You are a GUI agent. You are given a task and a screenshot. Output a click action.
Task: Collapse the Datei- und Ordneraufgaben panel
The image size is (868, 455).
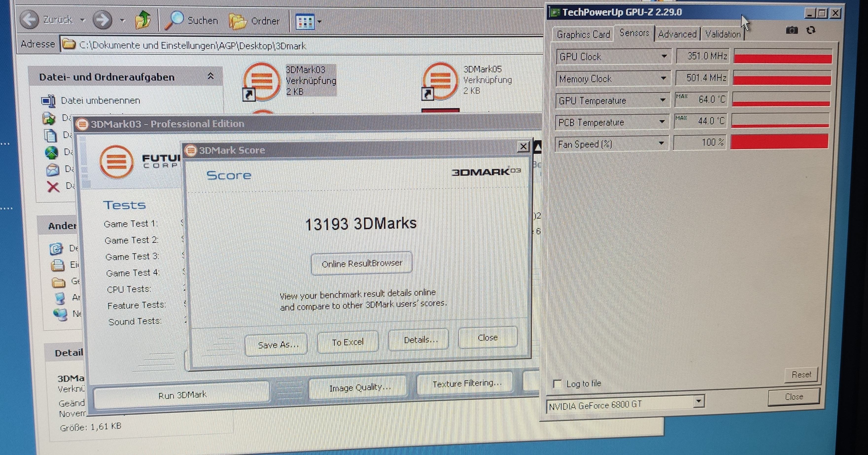(211, 76)
